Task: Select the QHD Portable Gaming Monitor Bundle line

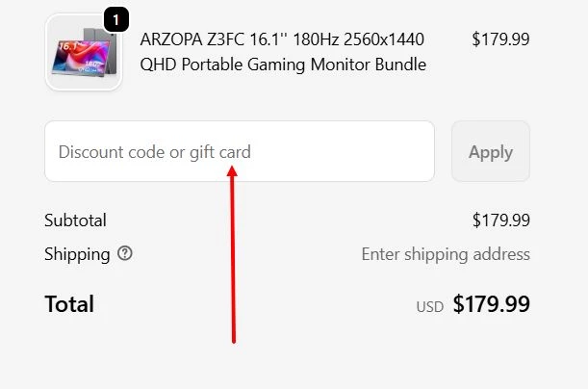Action: [283, 65]
